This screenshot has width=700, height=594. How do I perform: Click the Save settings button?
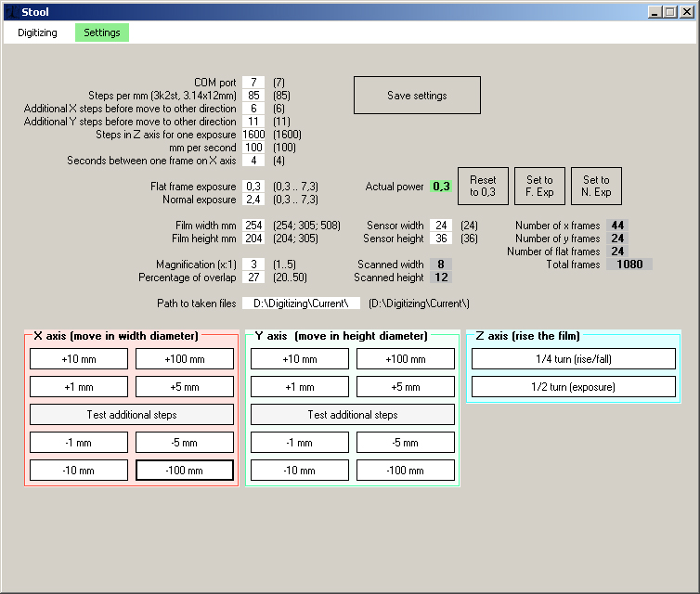tap(417, 96)
